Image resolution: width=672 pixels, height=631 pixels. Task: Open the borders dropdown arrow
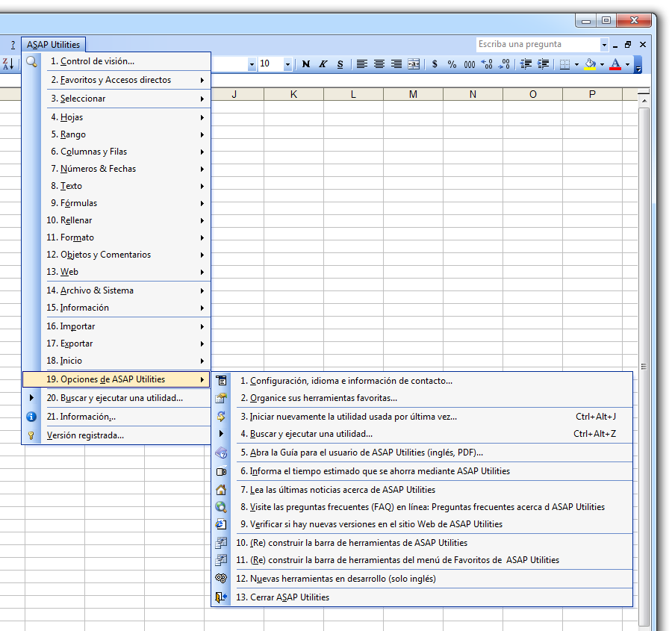tap(576, 64)
